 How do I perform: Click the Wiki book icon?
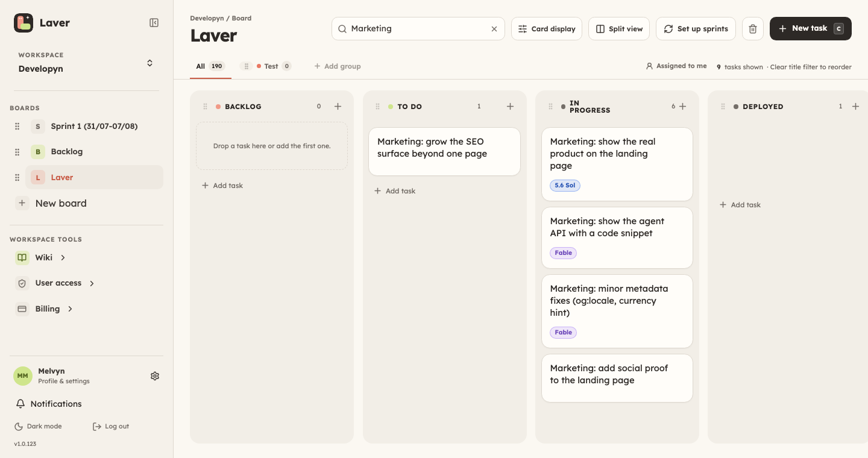[x=22, y=257]
